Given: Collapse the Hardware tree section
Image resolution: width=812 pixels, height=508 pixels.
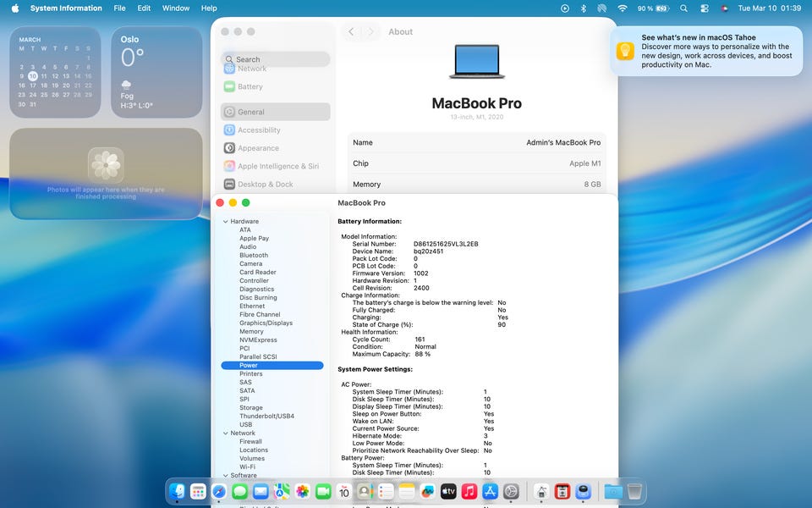Looking at the screenshot, I should click(x=225, y=222).
